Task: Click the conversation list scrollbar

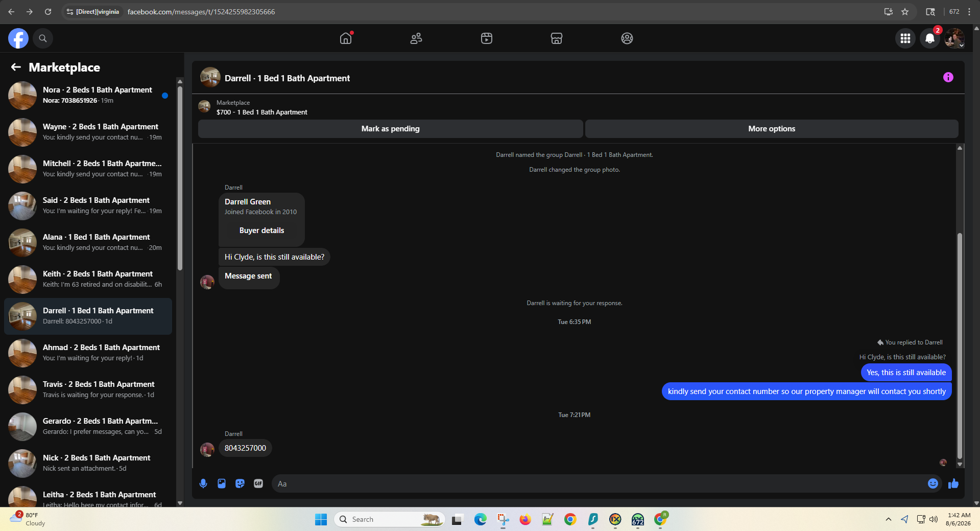Action: coord(180,178)
